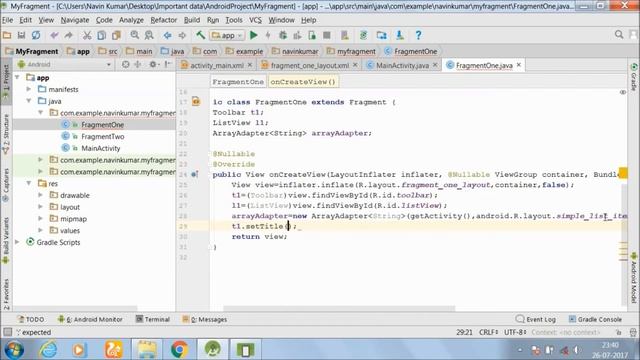Open the run configuration app dropdown
The width and height of the screenshot is (640, 360).
pyautogui.click(x=227, y=36)
